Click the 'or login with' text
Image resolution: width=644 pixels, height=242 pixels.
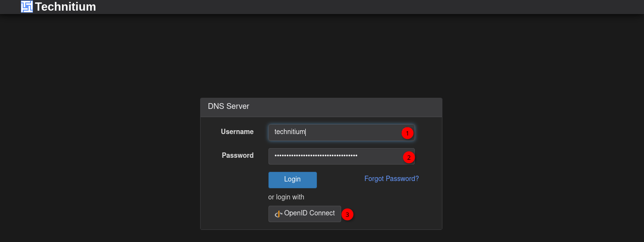(x=286, y=197)
